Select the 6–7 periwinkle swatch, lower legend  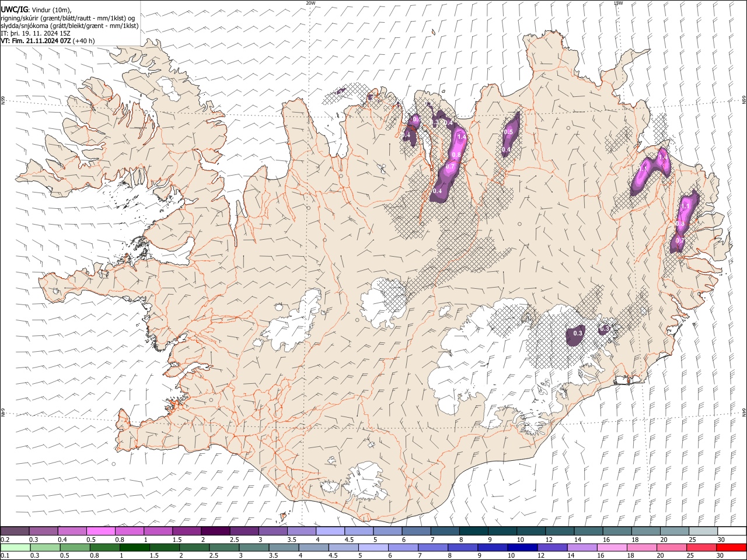(403, 547)
